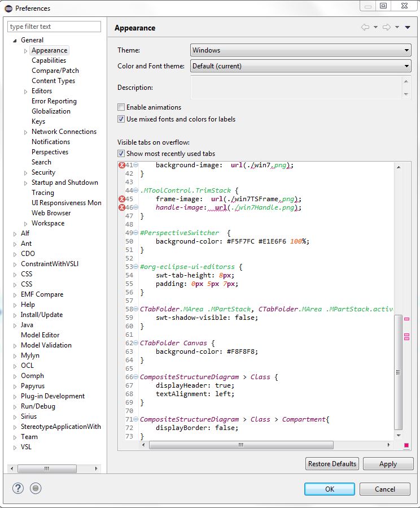Open the Error Reporting page
Image resolution: width=420 pixels, height=508 pixels.
[x=54, y=101]
